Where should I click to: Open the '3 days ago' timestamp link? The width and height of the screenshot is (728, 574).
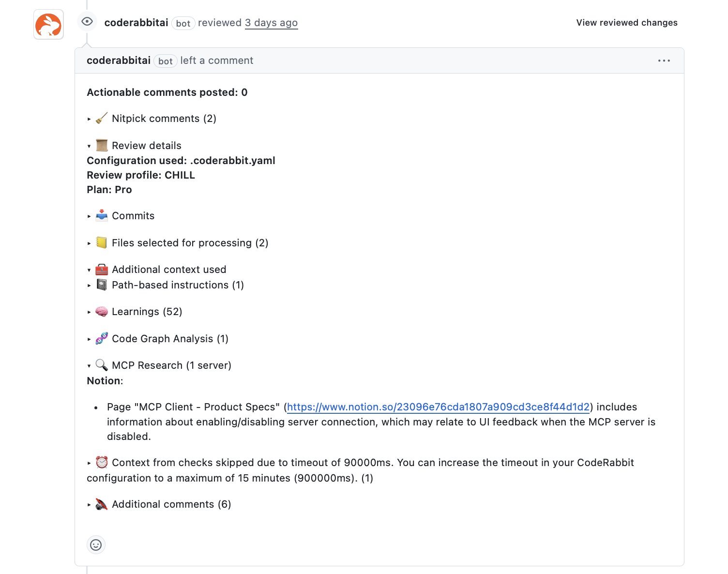(x=271, y=23)
